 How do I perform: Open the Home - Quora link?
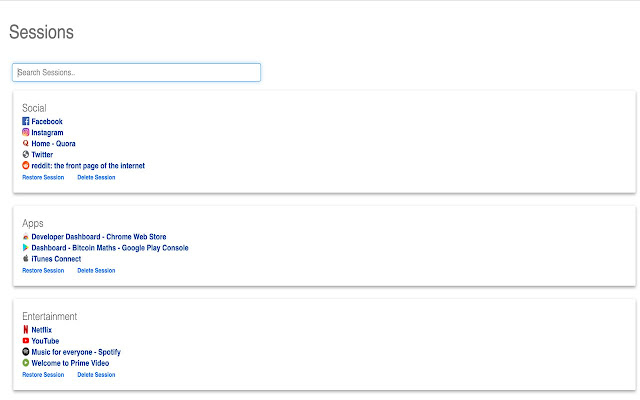coord(53,143)
